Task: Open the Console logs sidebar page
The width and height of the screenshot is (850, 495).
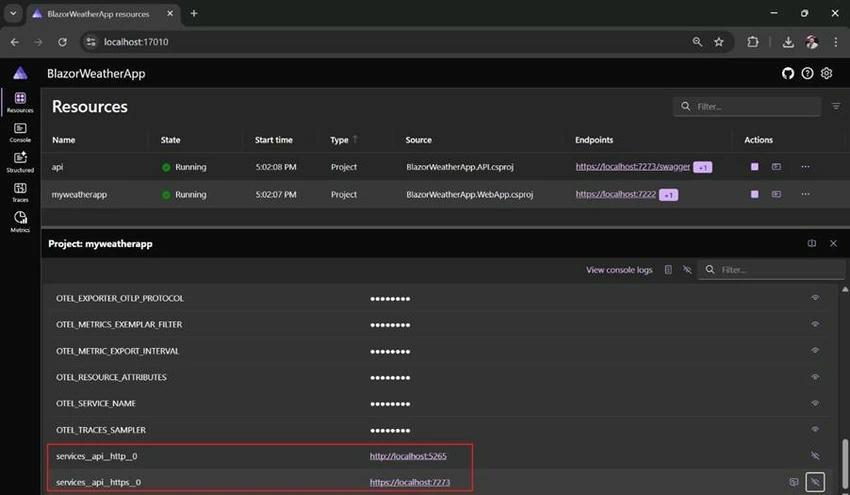Action: click(x=20, y=132)
